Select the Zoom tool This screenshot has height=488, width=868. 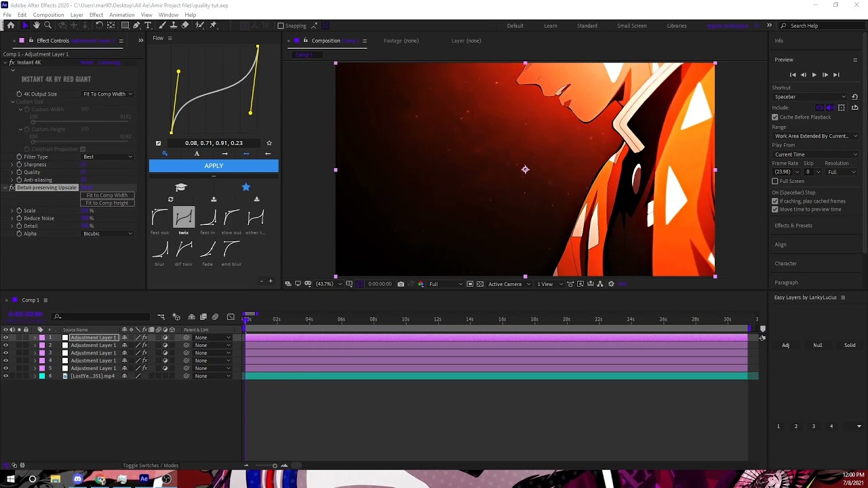pos(47,25)
